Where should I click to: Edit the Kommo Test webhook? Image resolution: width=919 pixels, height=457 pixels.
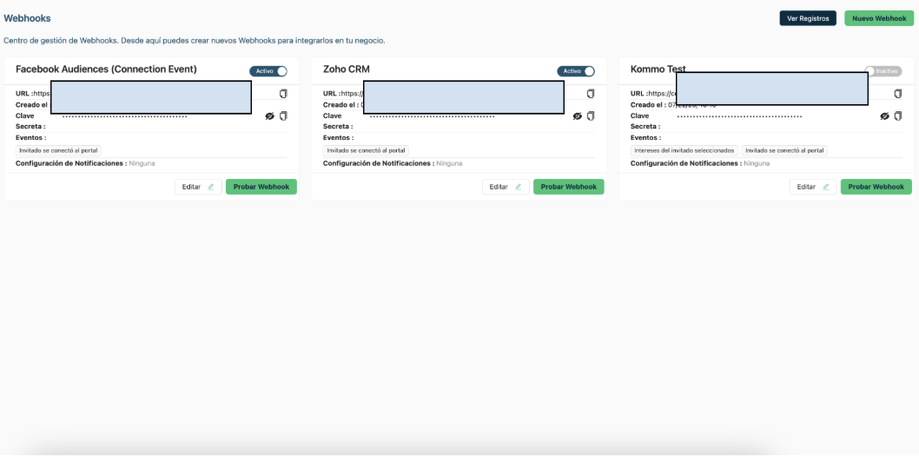(813, 187)
